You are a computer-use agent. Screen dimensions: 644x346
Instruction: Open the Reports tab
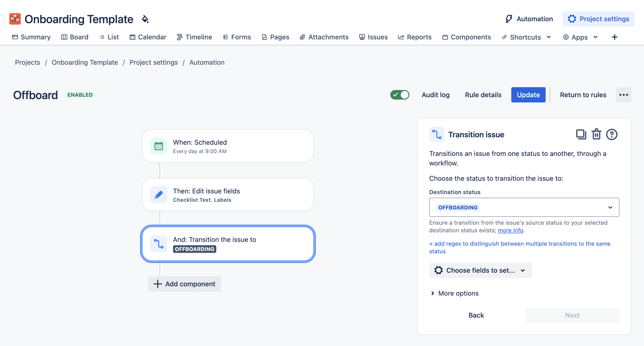tap(415, 37)
